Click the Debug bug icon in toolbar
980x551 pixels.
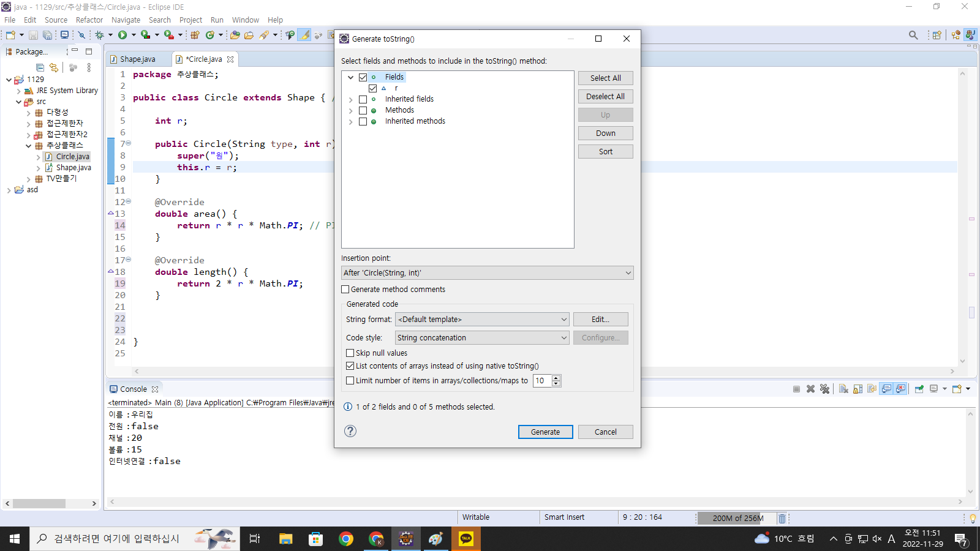tap(99, 35)
